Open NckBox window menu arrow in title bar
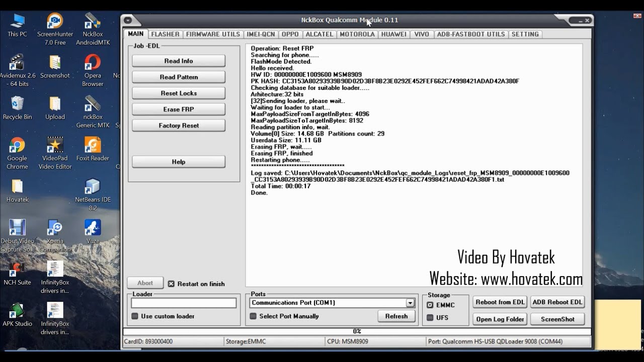Screen dimensions: 644x362 pos(127,20)
